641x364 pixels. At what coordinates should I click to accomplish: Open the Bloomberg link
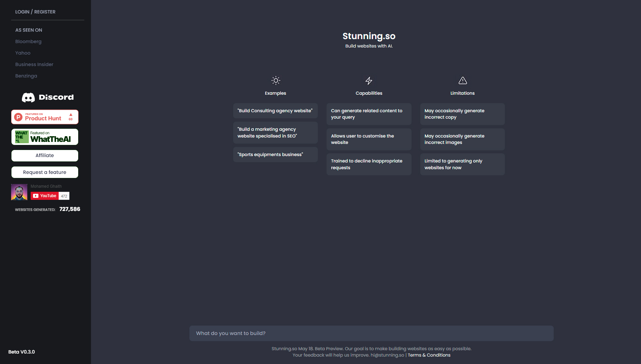click(x=28, y=41)
